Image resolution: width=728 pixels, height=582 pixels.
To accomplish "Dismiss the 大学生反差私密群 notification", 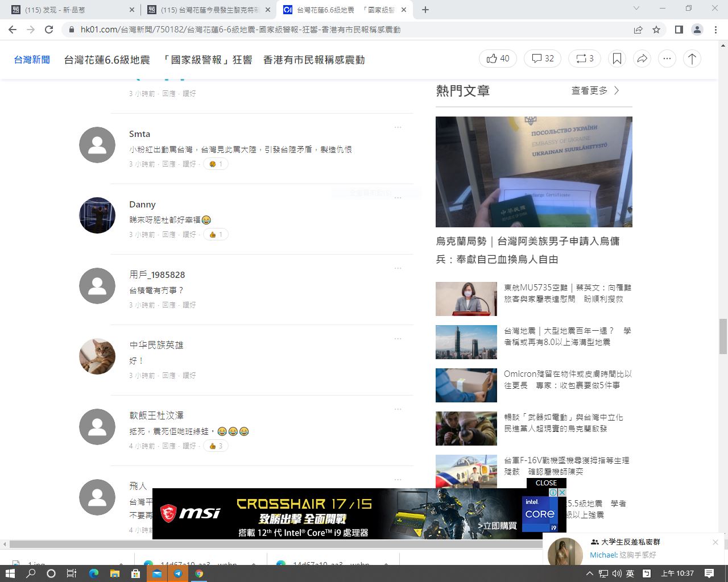I will [x=715, y=542].
